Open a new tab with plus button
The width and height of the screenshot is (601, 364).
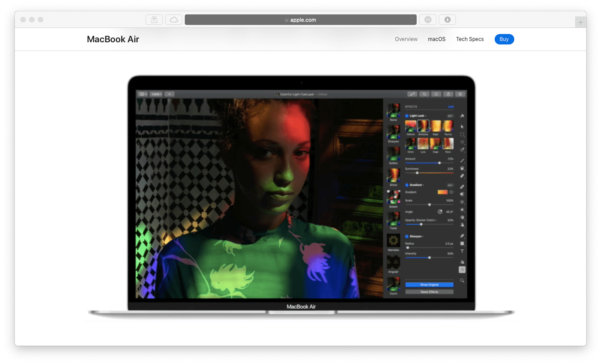click(581, 22)
